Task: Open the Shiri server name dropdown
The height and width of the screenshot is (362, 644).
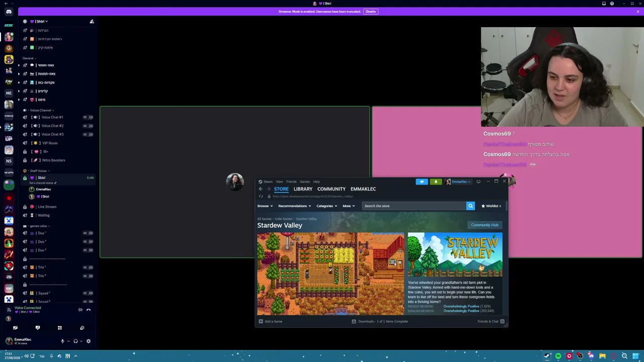Action: [x=39, y=22]
